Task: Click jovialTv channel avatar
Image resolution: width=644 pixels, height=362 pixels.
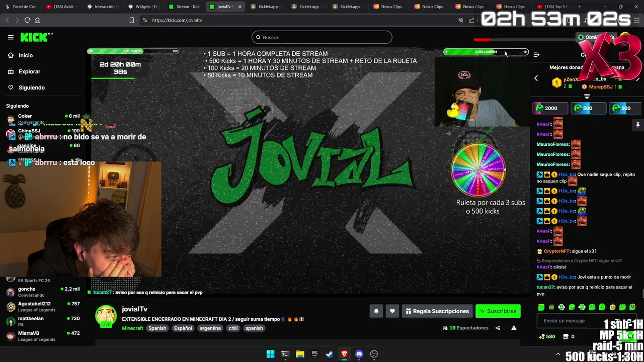Action: point(106,316)
